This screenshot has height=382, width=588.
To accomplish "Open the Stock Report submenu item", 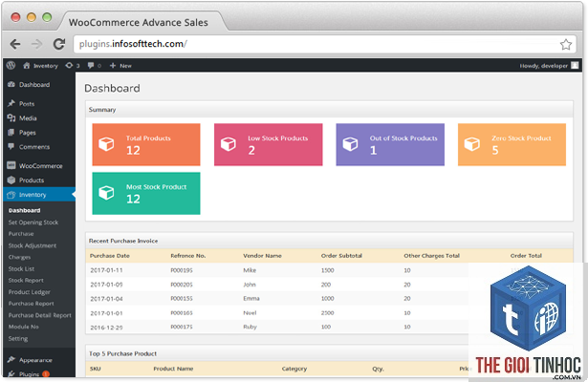I will click(x=26, y=281).
